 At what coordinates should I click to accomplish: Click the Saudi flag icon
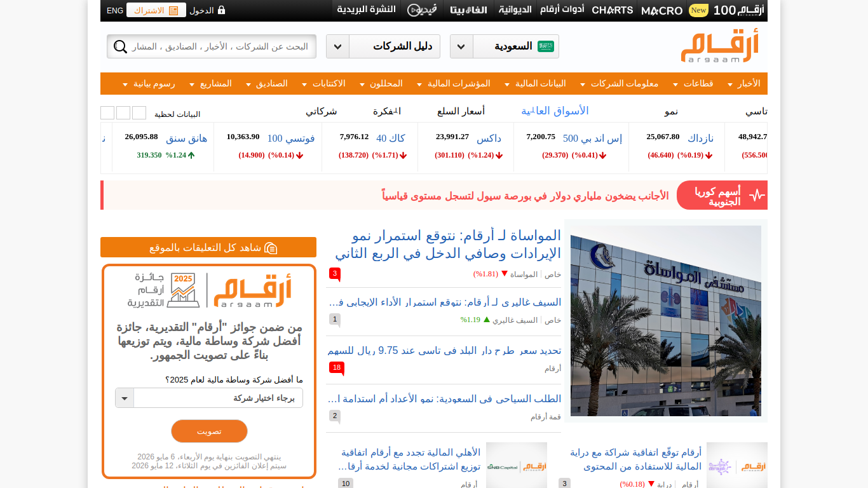click(x=546, y=46)
